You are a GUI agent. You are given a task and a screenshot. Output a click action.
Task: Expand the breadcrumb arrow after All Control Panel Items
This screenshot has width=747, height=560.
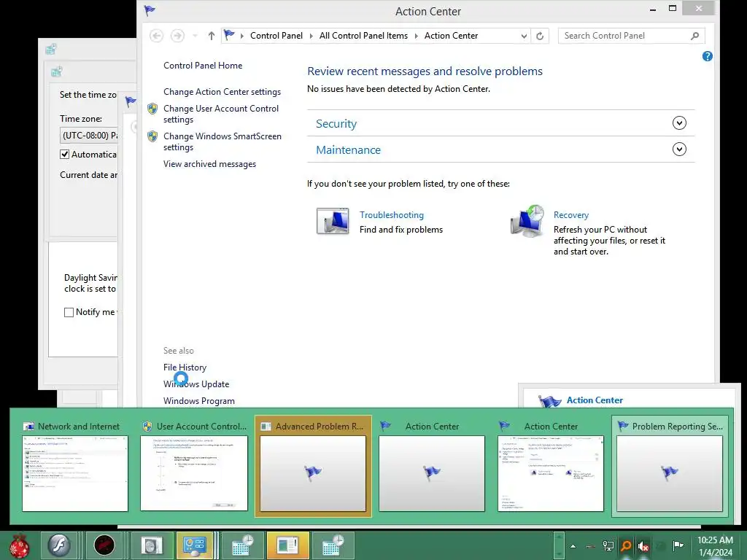(x=416, y=36)
